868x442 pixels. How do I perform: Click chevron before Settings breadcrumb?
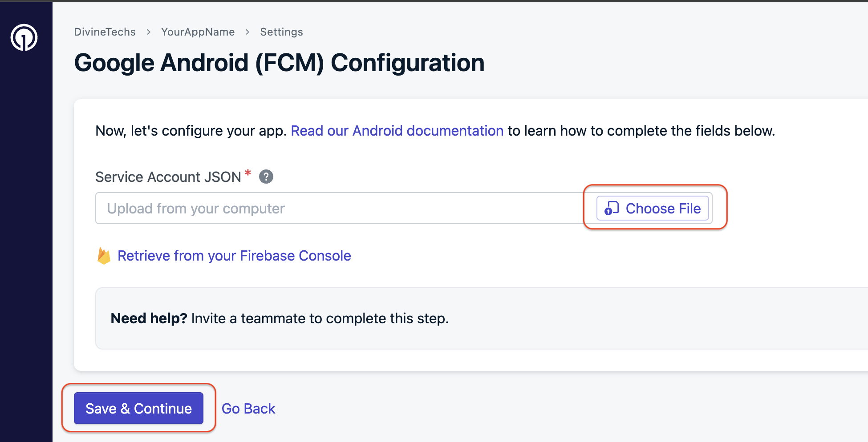click(247, 32)
